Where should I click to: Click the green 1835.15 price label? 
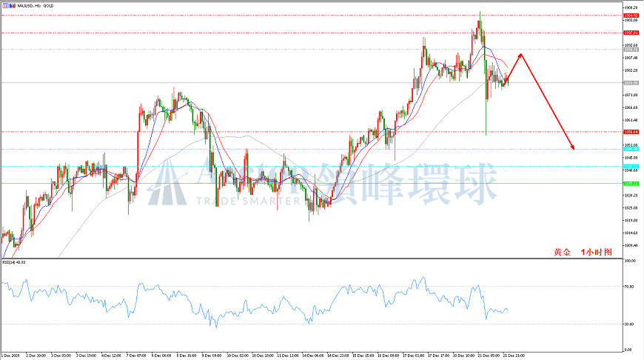click(x=631, y=184)
